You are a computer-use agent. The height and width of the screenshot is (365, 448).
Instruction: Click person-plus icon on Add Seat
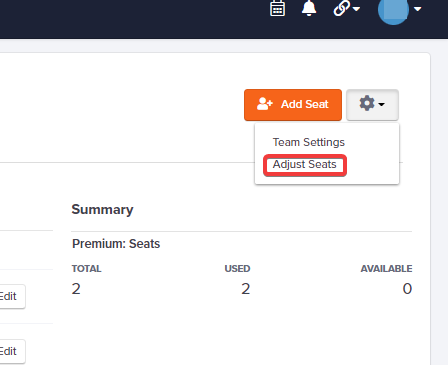[265, 104]
